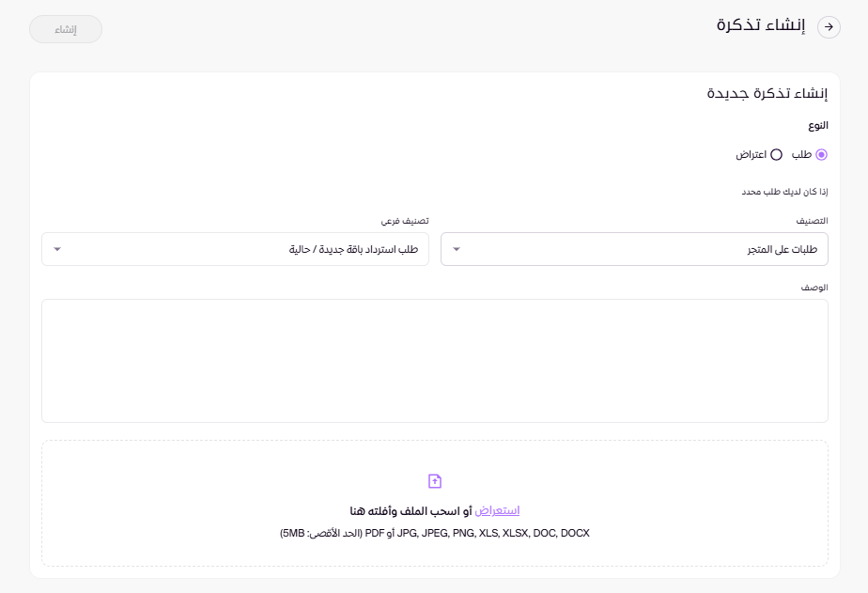
Task: Click the اعتراض label text
Action: (753, 154)
